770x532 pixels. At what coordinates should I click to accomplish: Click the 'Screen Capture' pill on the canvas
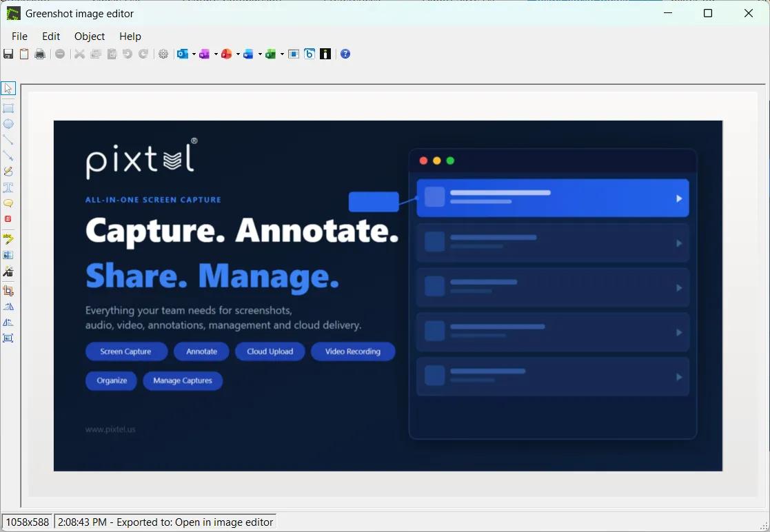[x=126, y=351]
